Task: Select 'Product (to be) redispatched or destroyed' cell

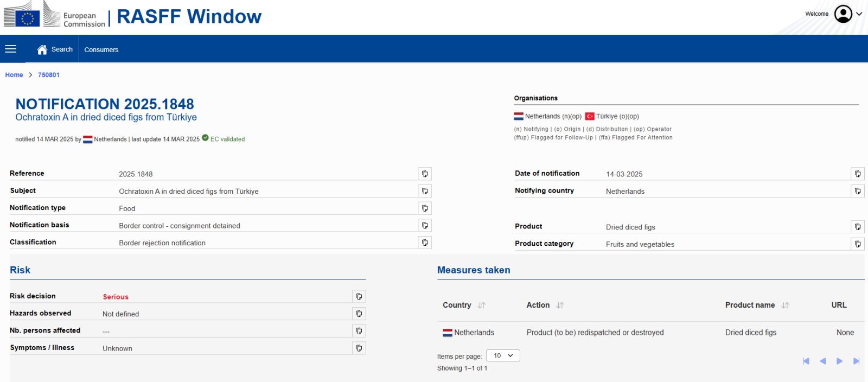Action: 595,333
